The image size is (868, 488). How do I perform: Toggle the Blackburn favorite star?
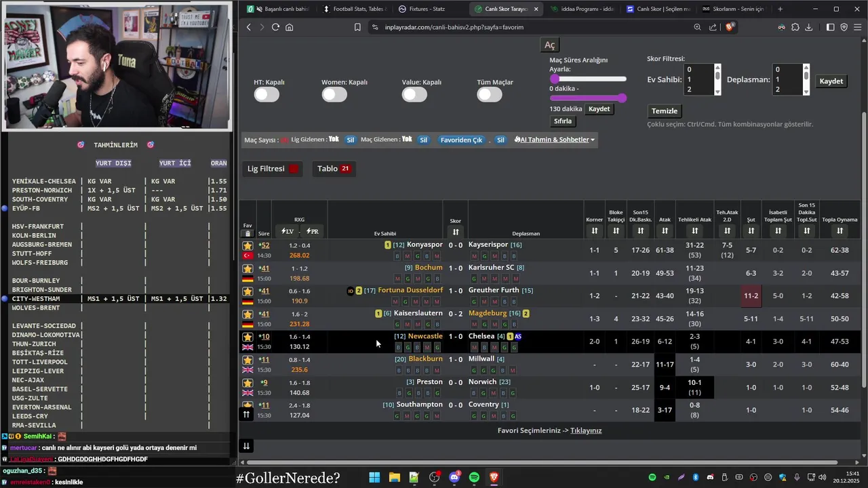click(x=248, y=360)
